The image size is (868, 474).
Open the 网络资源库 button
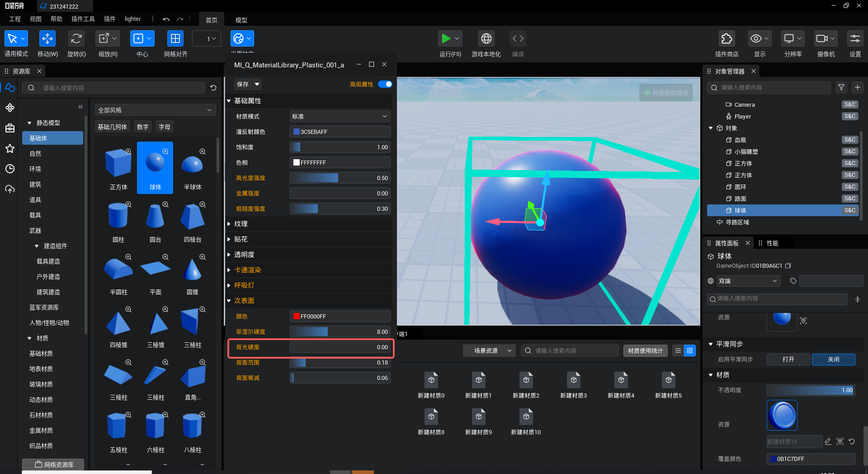(53, 465)
